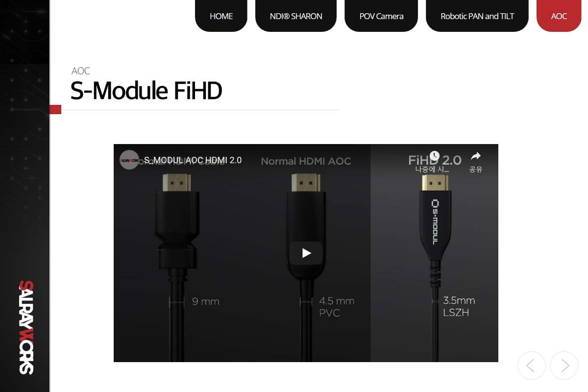Go to previous slide arrow
588x392 pixels.
click(x=532, y=366)
